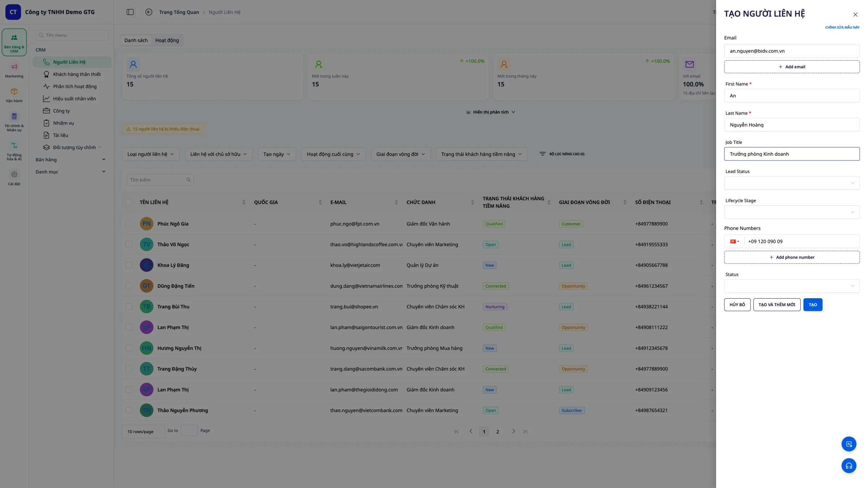Screen dimensions: 868x488
Task: Open Tài chính & Nhân sự module
Action: (x=14, y=121)
